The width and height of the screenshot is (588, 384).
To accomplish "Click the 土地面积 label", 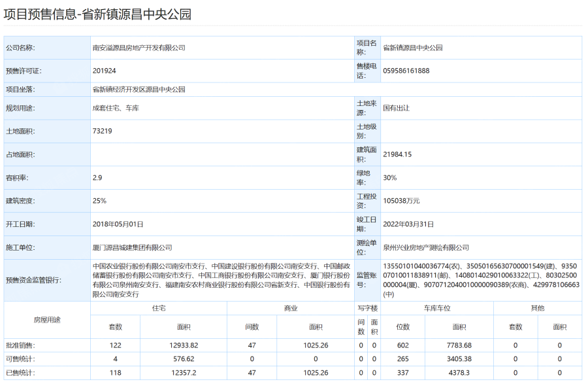I will click(20, 131).
